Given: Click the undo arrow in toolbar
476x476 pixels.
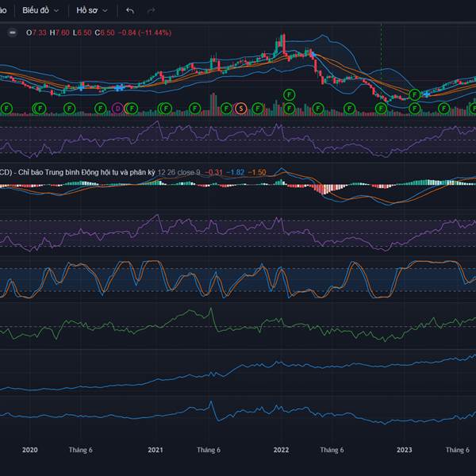Looking at the screenshot, I should [x=130, y=11].
